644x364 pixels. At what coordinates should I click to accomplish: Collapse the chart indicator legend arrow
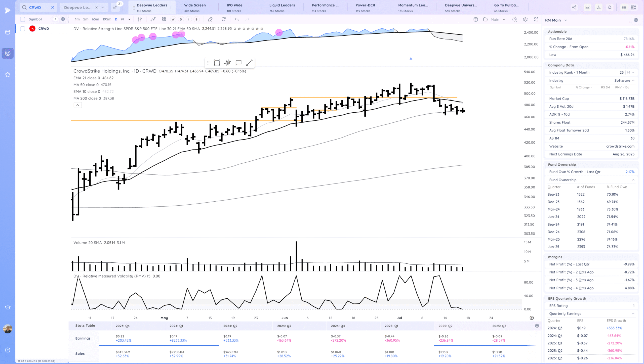(78, 105)
